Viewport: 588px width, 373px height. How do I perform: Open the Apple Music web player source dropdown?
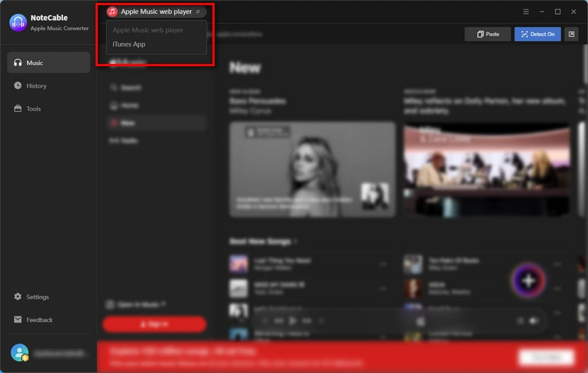(x=156, y=12)
